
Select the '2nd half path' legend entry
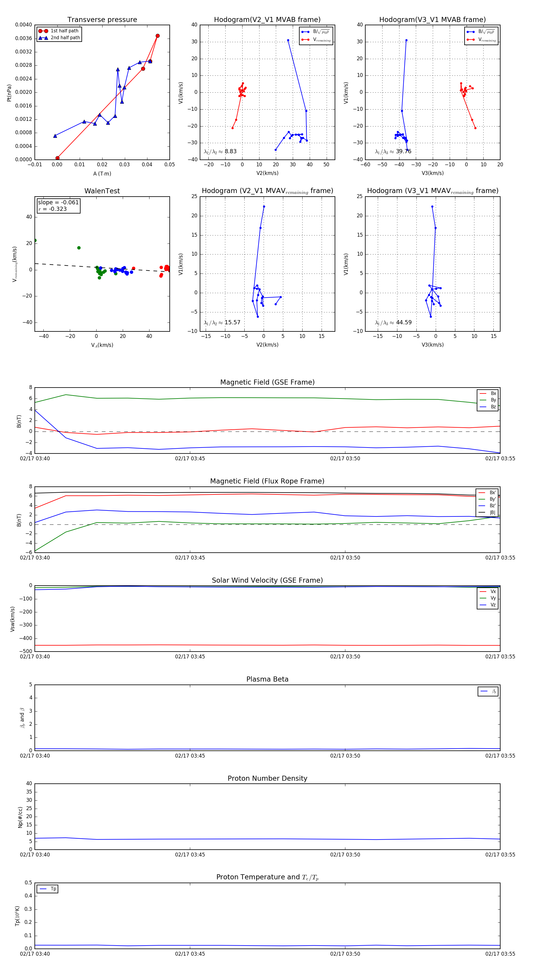(59, 38)
